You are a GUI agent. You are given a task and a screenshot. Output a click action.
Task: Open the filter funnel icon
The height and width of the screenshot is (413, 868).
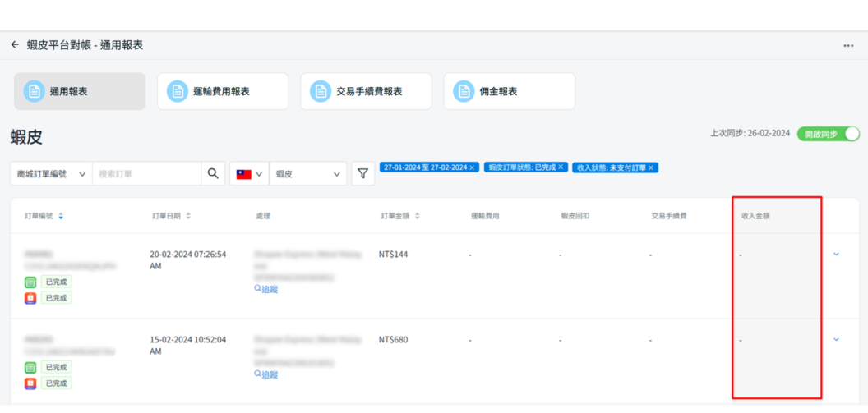click(362, 173)
